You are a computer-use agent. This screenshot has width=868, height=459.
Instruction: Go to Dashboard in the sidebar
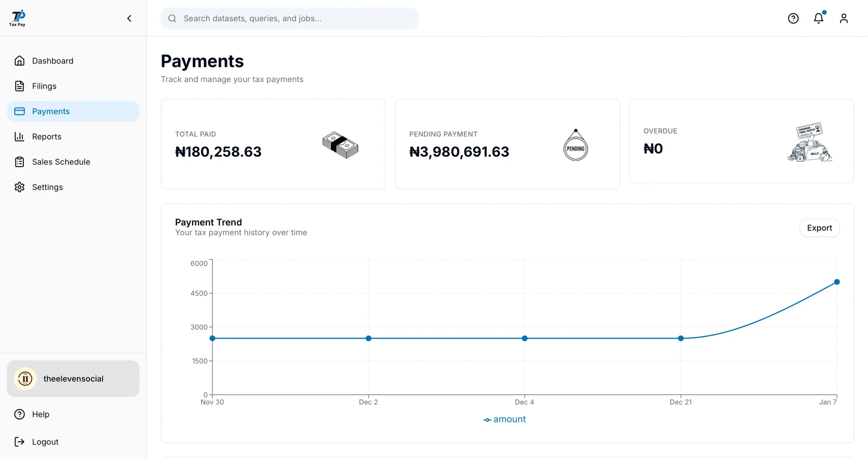coord(53,61)
